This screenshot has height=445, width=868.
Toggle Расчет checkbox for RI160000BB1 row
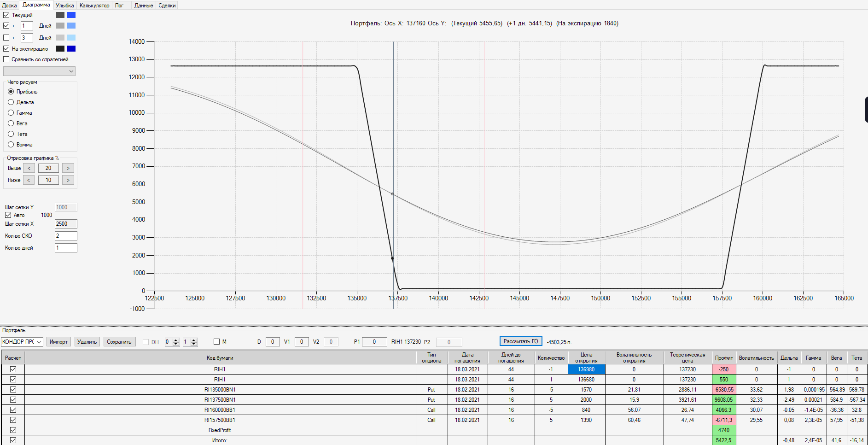click(x=13, y=410)
